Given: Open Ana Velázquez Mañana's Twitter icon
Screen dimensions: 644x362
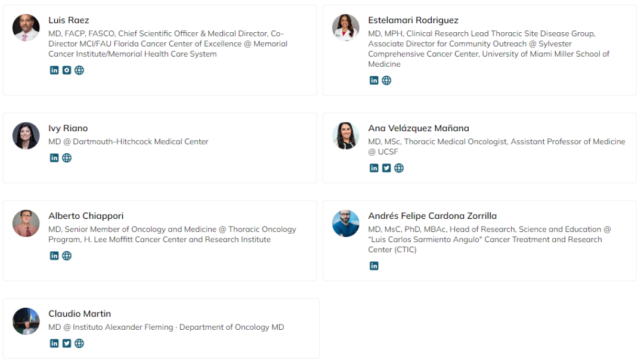Looking at the screenshot, I should click(x=386, y=168).
